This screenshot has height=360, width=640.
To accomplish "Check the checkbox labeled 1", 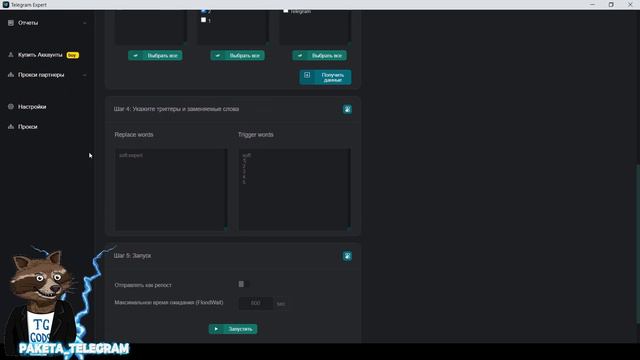I will pos(203,20).
